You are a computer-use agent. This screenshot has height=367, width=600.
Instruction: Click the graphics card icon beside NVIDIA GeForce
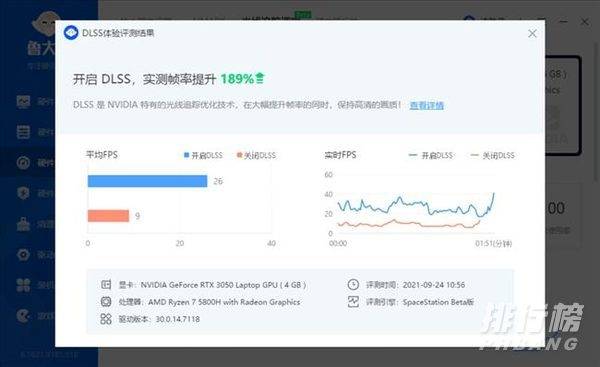click(x=106, y=285)
